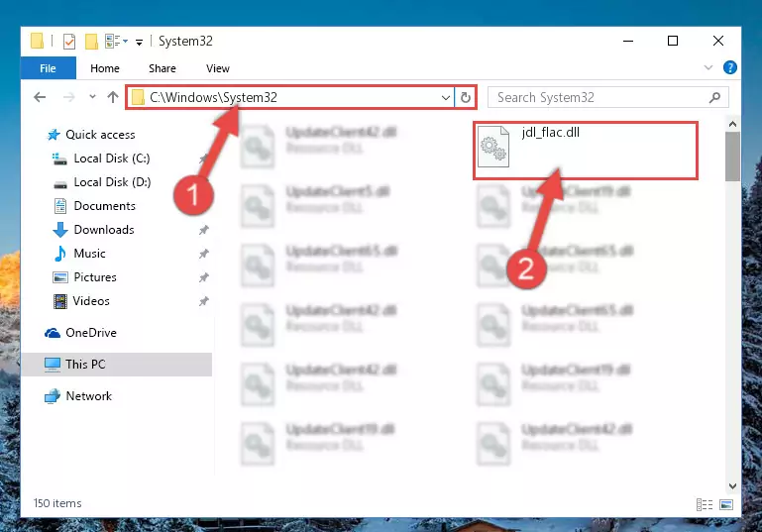This screenshot has height=532, width=762.
Task: Select Network in navigation pane
Action: point(89,396)
